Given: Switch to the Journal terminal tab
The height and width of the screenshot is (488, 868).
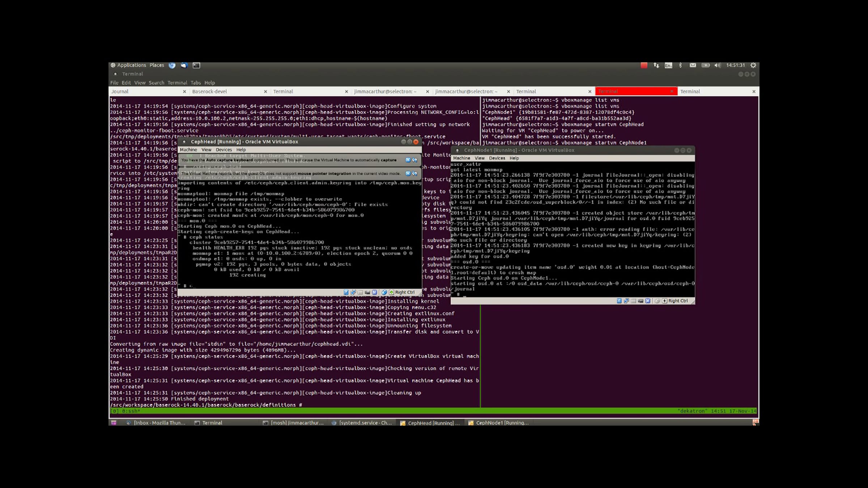Looking at the screenshot, I should 148,91.
